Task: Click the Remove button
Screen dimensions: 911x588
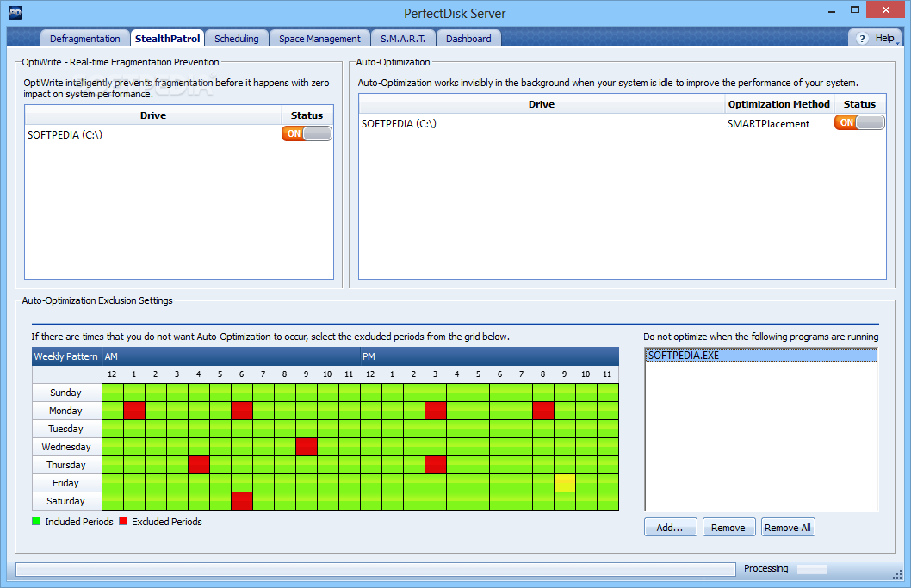Action: 728,528
